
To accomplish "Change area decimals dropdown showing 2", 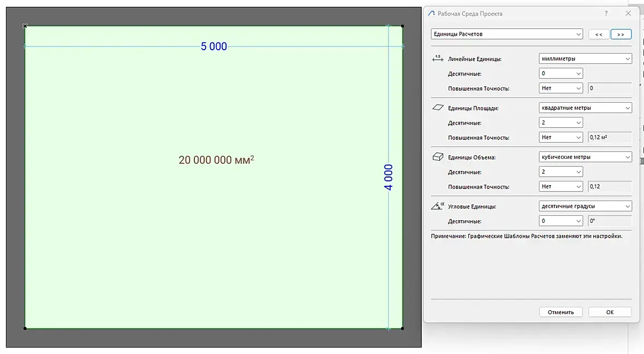I will pos(560,122).
